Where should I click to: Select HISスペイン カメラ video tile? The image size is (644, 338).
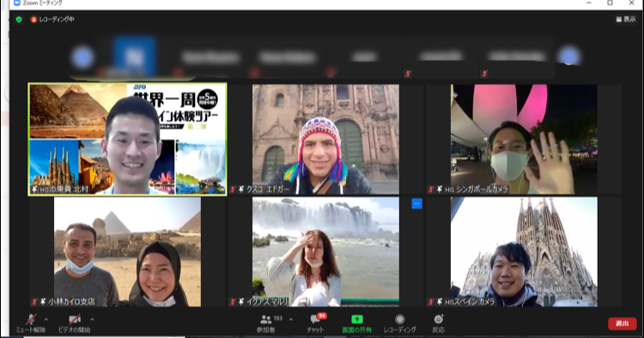coord(524,252)
